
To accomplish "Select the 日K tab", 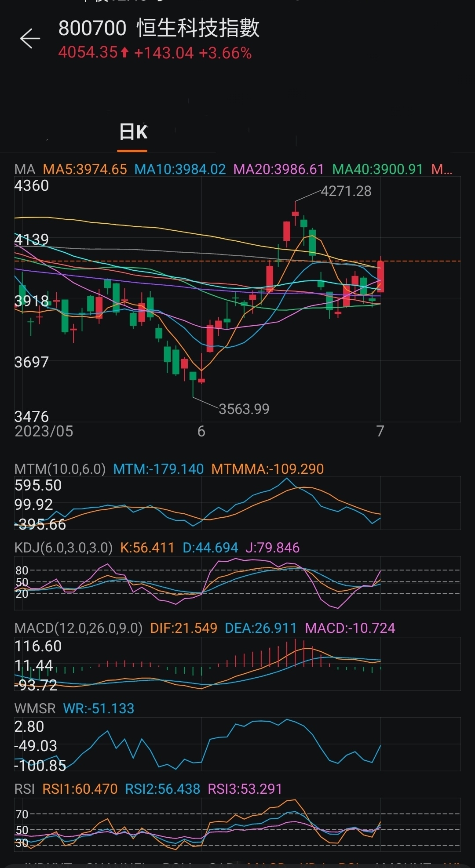I will tap(133, 132).
